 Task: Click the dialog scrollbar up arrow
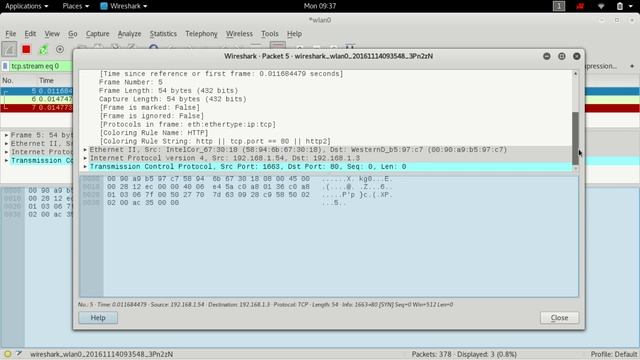pos(575,74)
